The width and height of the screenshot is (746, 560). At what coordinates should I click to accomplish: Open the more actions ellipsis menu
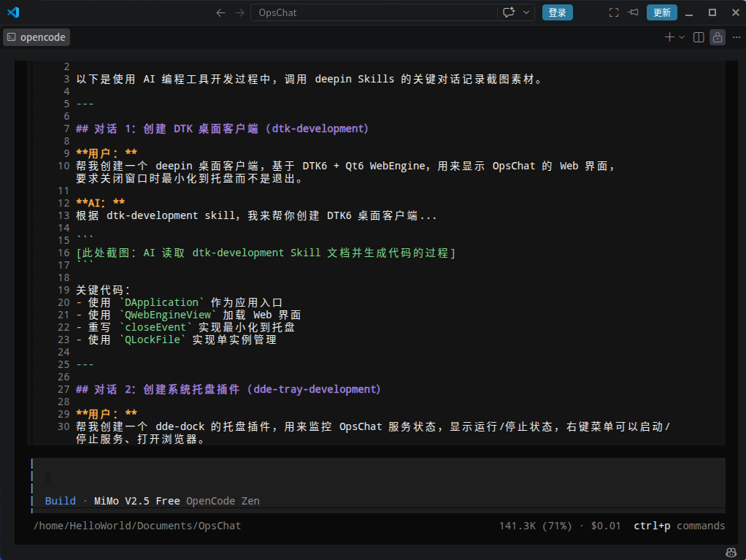pos(737,37)
